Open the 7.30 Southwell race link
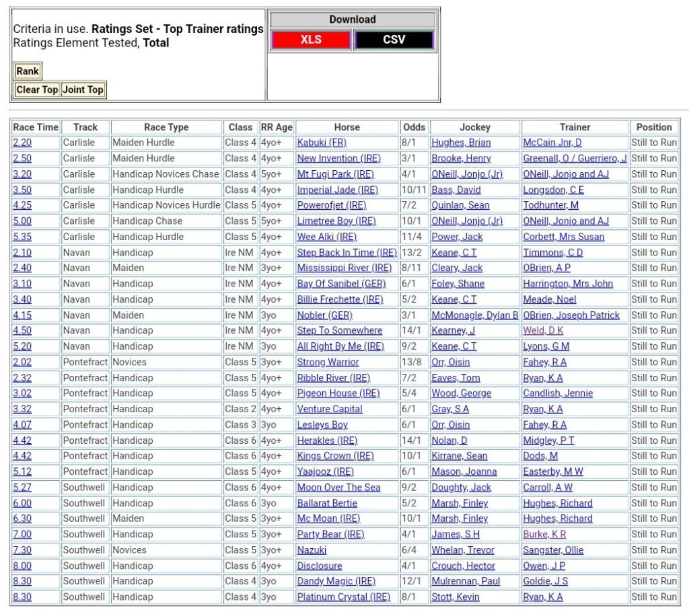 [x=22, y=549]
